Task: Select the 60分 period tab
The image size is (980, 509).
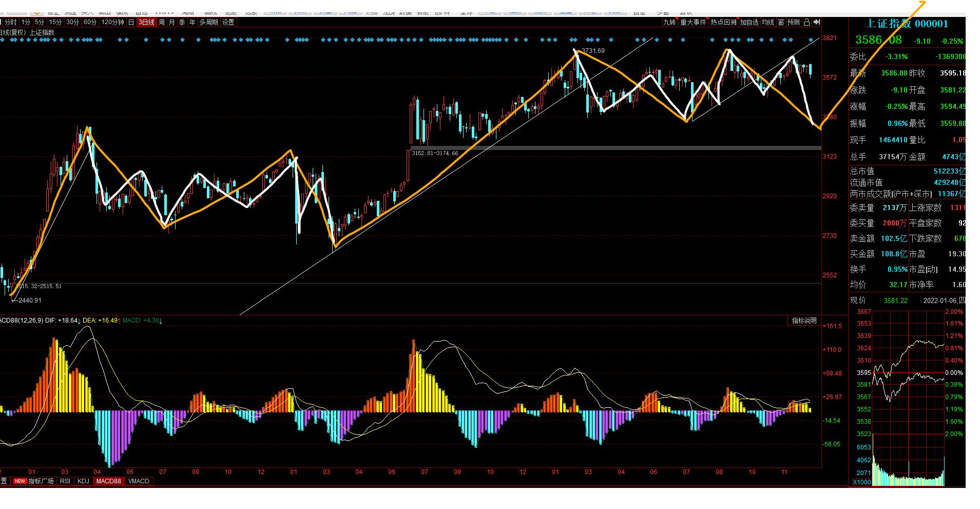Action: 90,22
